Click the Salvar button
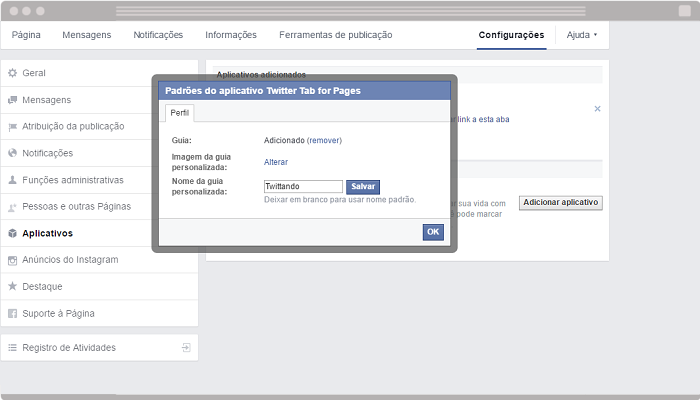700x400 pixels. point(363,187)
